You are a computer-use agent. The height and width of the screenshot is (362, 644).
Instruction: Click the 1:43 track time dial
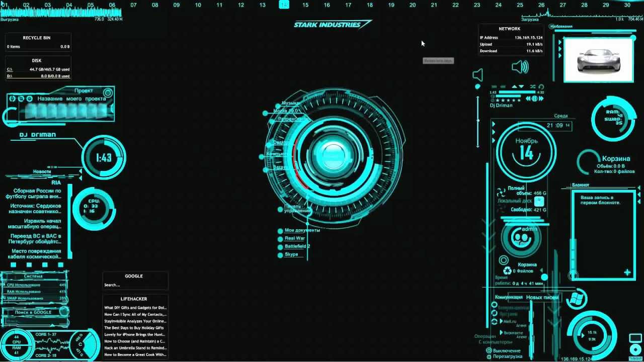(x=104, y=158)
